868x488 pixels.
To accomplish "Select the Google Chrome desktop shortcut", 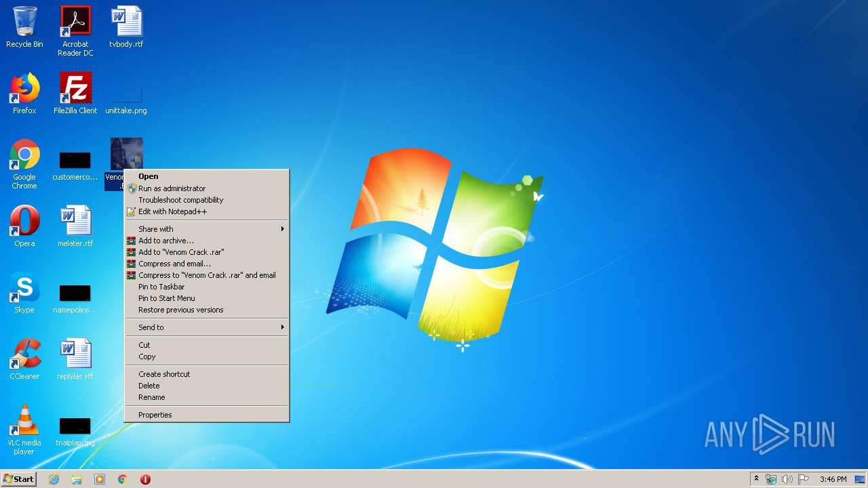I will point(24,164).
